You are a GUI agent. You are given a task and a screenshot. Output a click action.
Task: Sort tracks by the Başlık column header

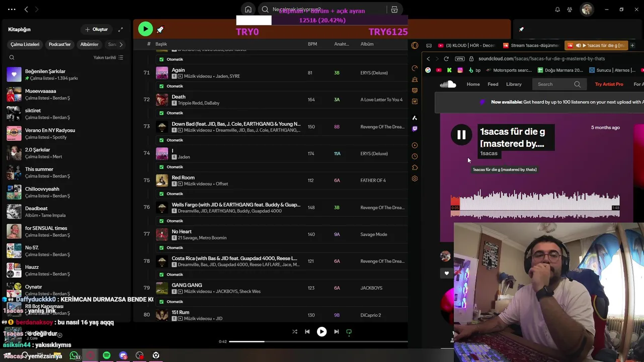[161, 44]
